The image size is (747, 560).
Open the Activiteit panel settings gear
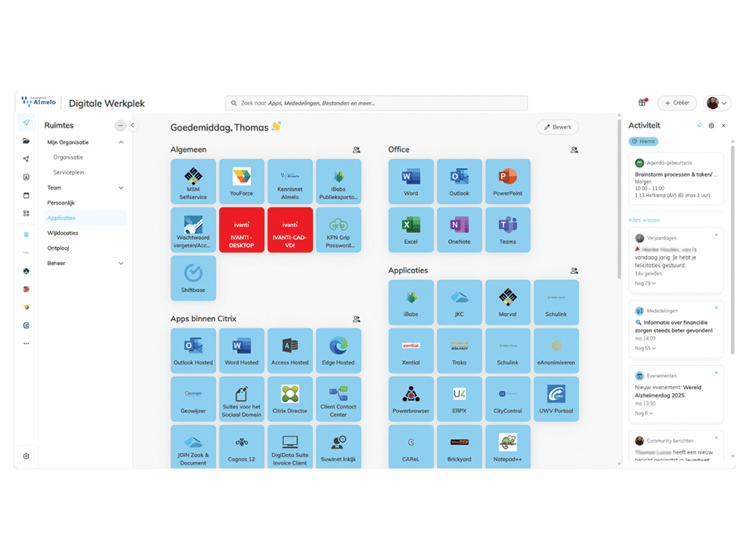[711, 125]
